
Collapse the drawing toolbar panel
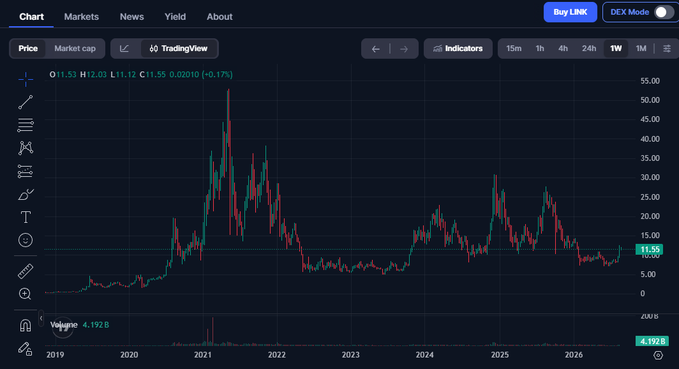point(41,318)
